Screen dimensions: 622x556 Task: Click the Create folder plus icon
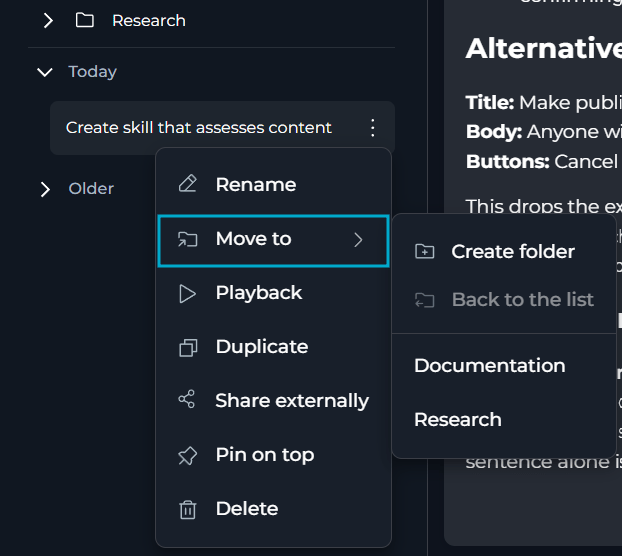[x=424, y=251]
